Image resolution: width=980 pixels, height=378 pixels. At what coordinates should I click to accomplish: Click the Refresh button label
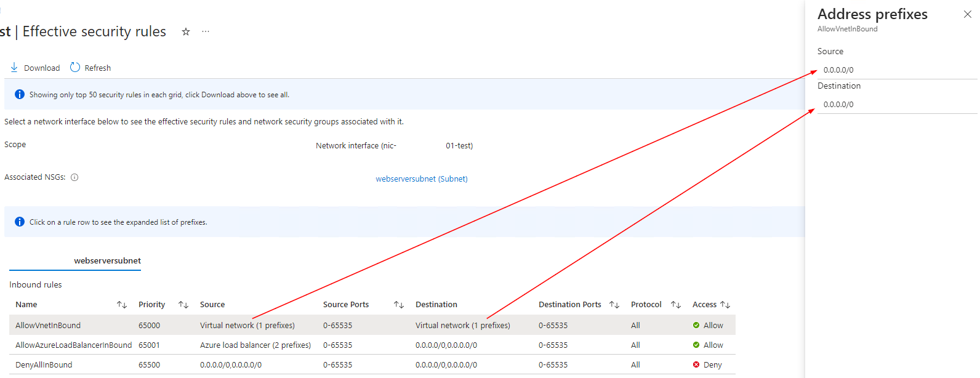(98, 68)
